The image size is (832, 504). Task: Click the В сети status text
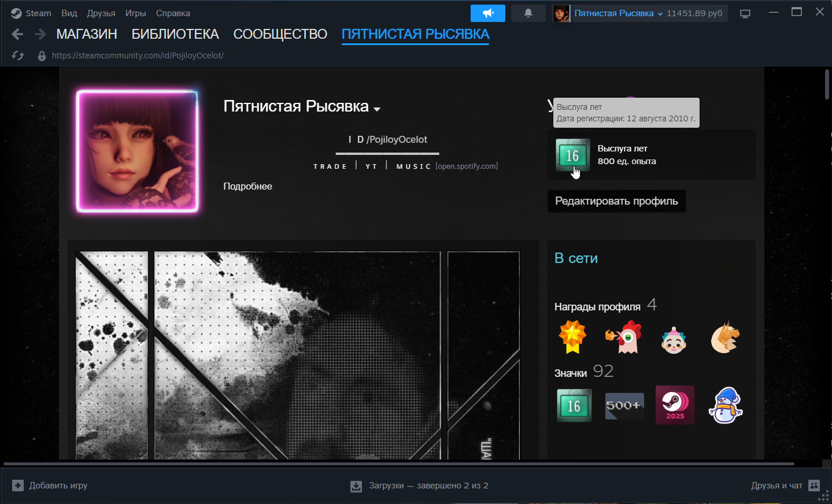coord(576,258)
